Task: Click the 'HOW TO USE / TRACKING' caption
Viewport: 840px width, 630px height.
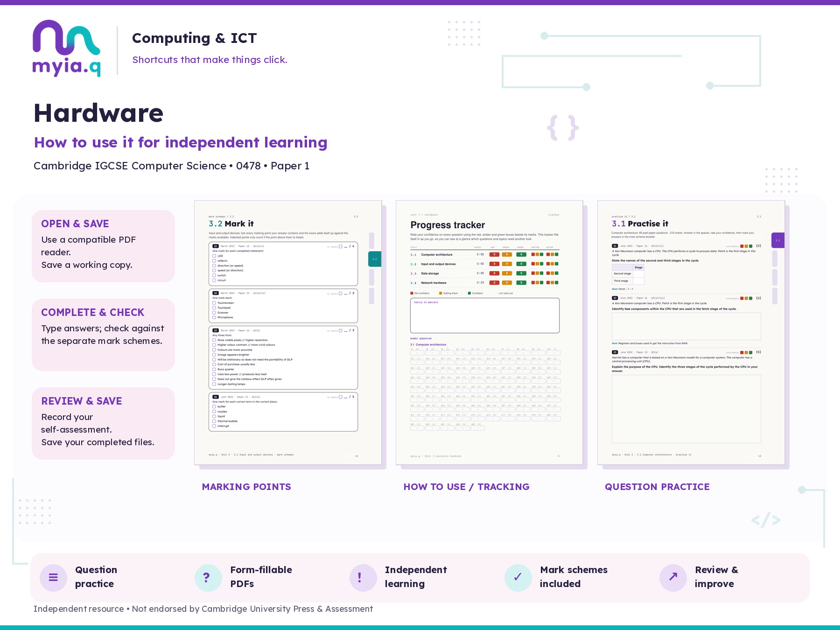Action: [x=467, y=487]
